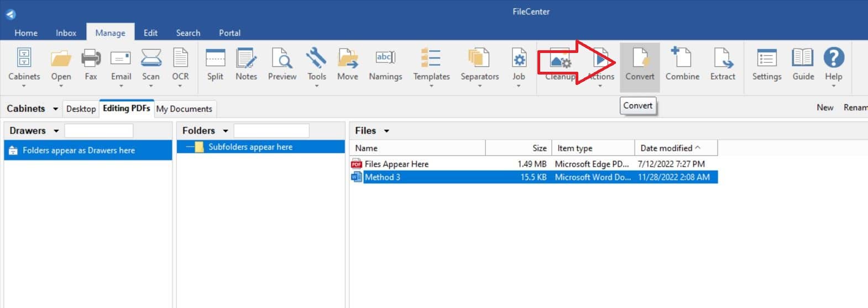
Task: Click the 1.49 MB size cell
Action: point(532,164)
